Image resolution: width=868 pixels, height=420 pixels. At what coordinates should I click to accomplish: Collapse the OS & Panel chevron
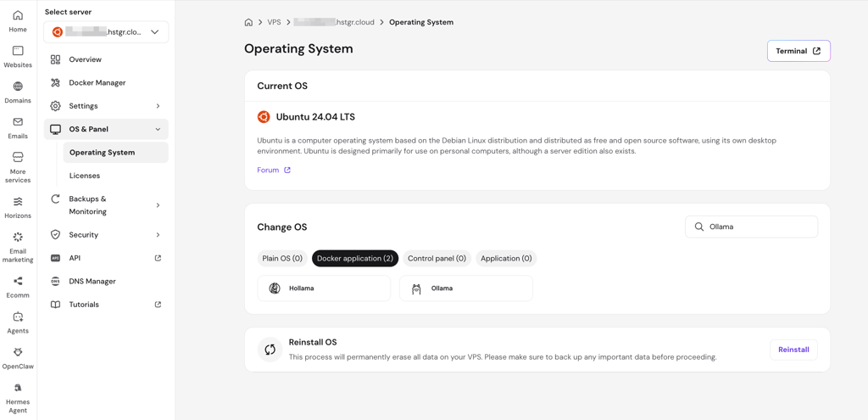click(158, 129)
